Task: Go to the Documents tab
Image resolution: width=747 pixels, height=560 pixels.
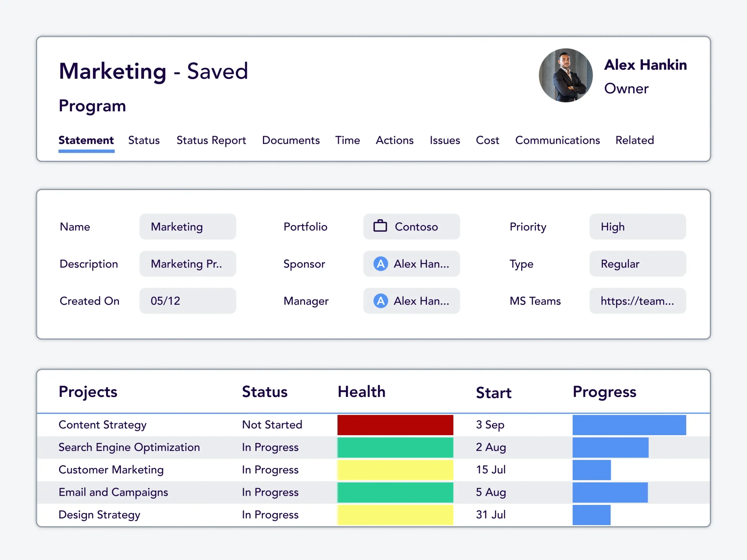Action: pyautogui.click(x=291, y=140)
